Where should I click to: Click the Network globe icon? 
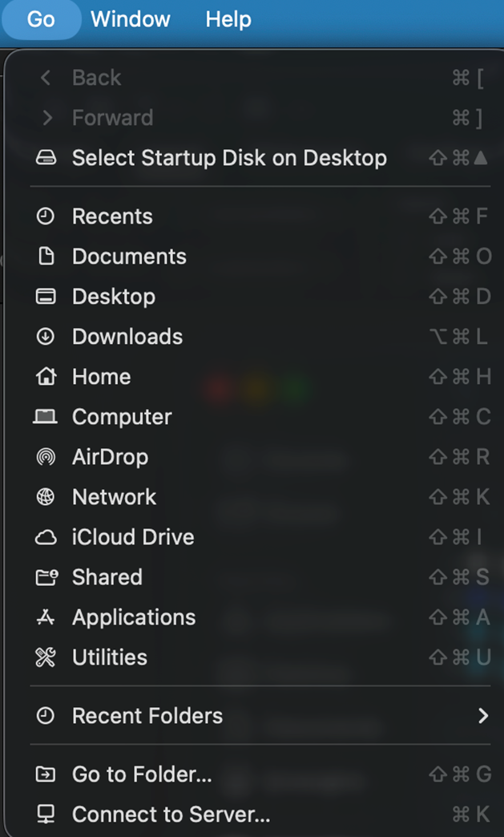click(x=46, y=497)
